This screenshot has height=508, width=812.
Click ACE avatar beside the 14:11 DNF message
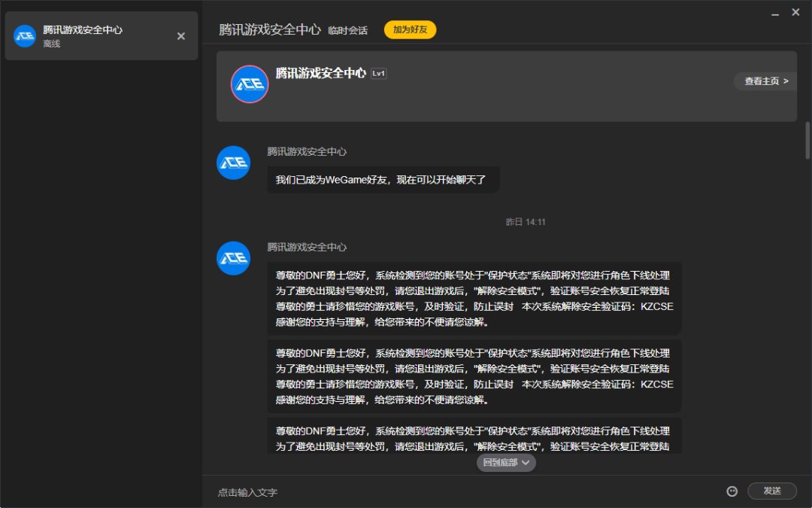coord(233,258)
